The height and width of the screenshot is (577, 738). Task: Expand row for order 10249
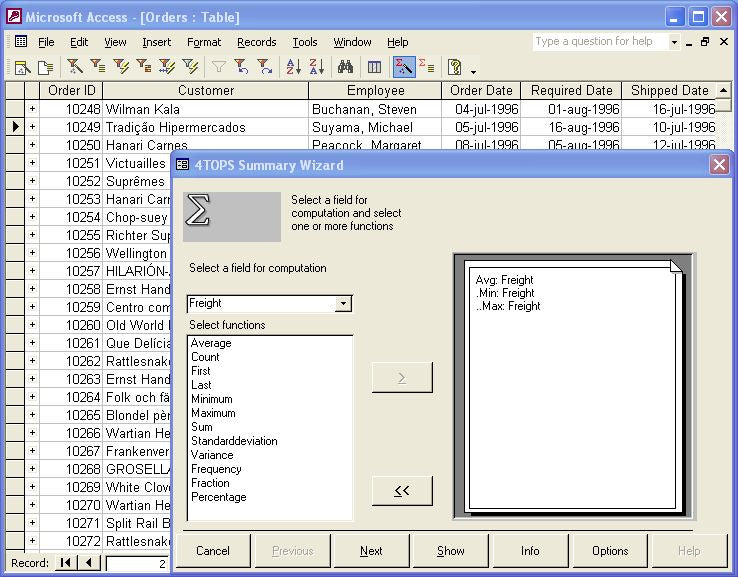pyautogui.click(x=32, y=127)
